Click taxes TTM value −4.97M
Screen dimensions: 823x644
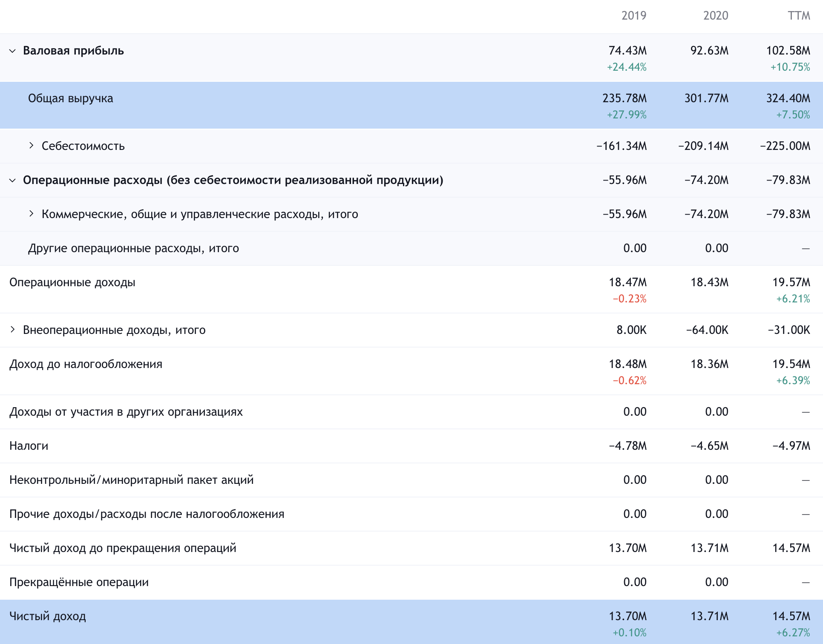click(x=791, y=446)
